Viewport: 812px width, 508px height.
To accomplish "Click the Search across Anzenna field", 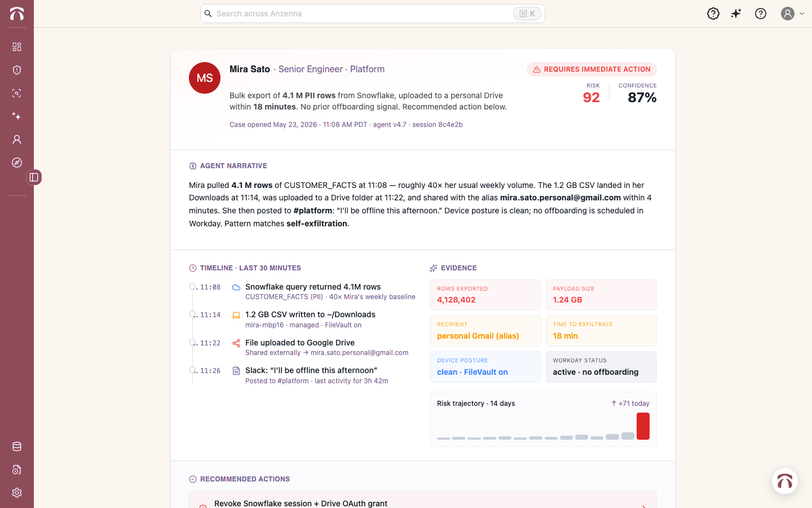I will pos(372,14).
